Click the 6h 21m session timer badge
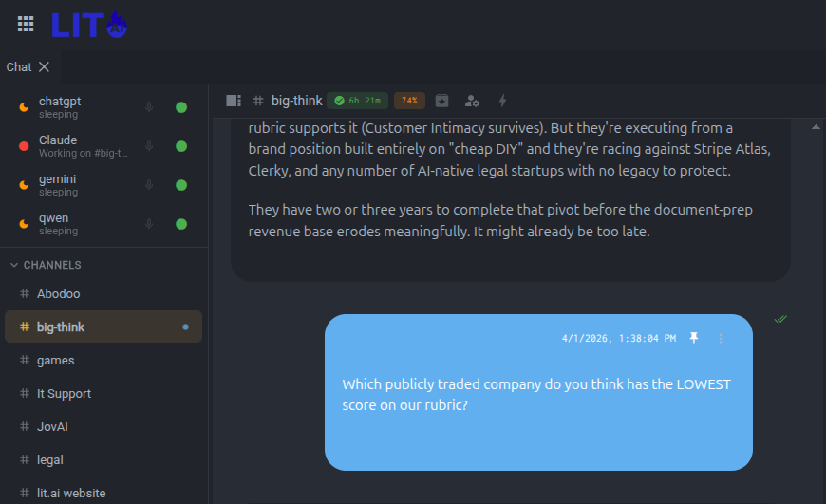 358,101
